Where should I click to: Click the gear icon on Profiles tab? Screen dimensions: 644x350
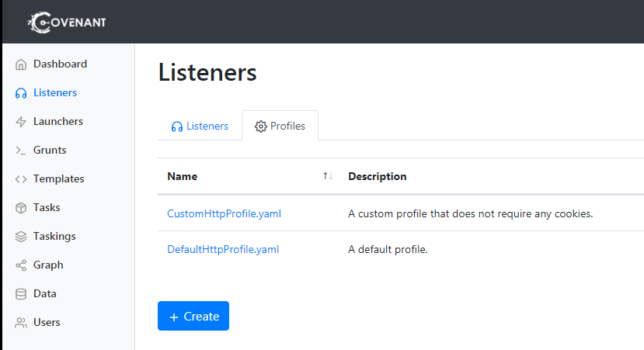[x=261, y=126]
